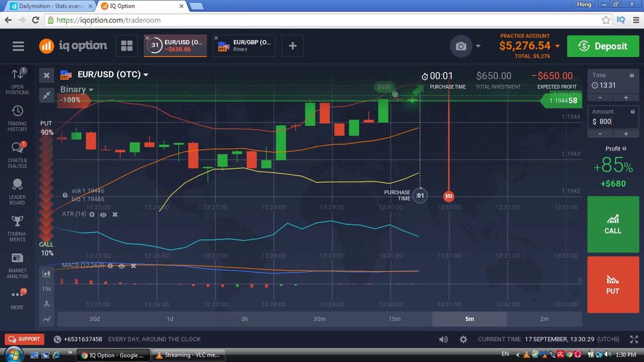Viewport: 644px width, 362px height.
Task: Decrease expiration time with minus
Action: click(600, 98)
